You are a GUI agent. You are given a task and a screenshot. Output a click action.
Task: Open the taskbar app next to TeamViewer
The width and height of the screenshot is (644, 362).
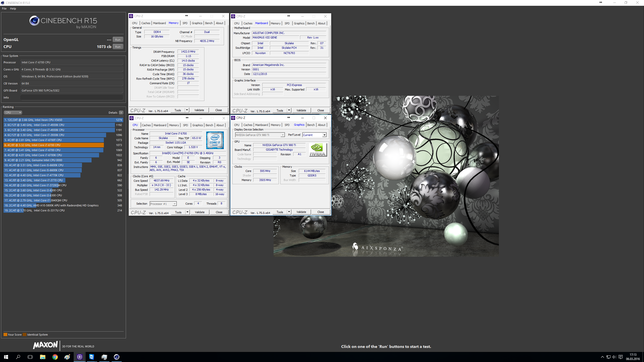click(x=104, y=357)
